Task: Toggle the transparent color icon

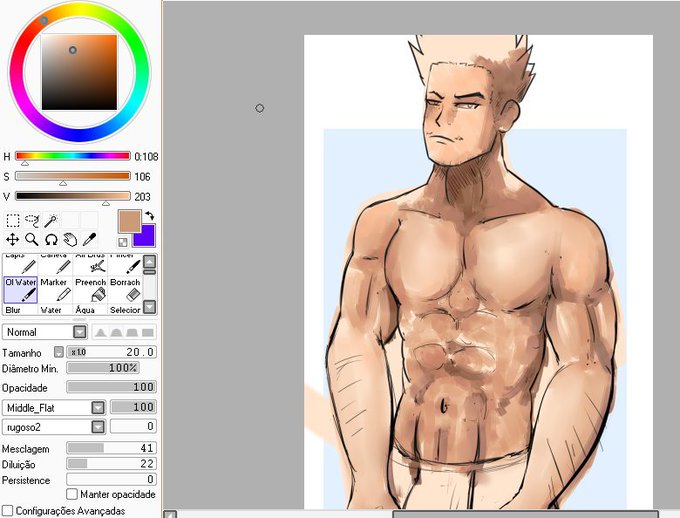Action: point(123,242)
